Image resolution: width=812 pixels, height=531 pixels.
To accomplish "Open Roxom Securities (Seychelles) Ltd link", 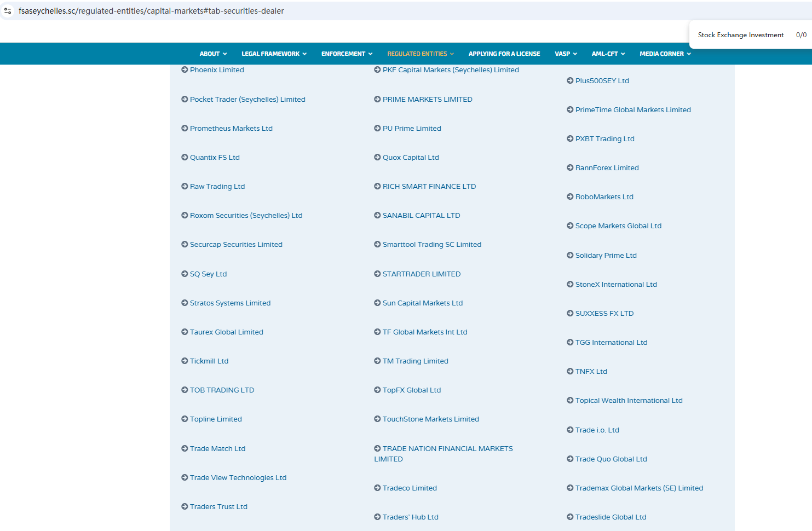I will pyautogui.click(x=246, y=215).
